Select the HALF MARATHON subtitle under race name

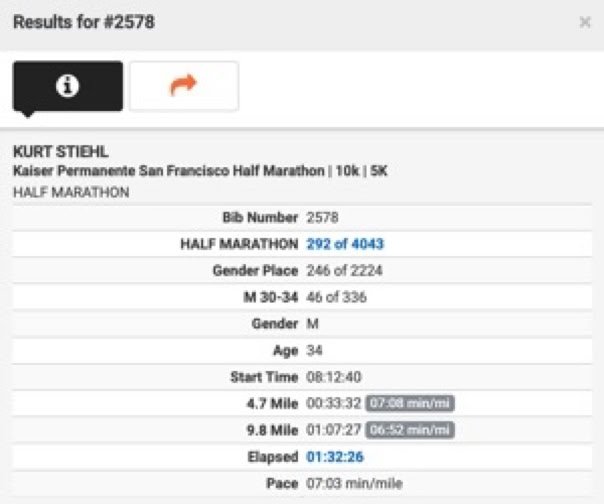(71, 192)
